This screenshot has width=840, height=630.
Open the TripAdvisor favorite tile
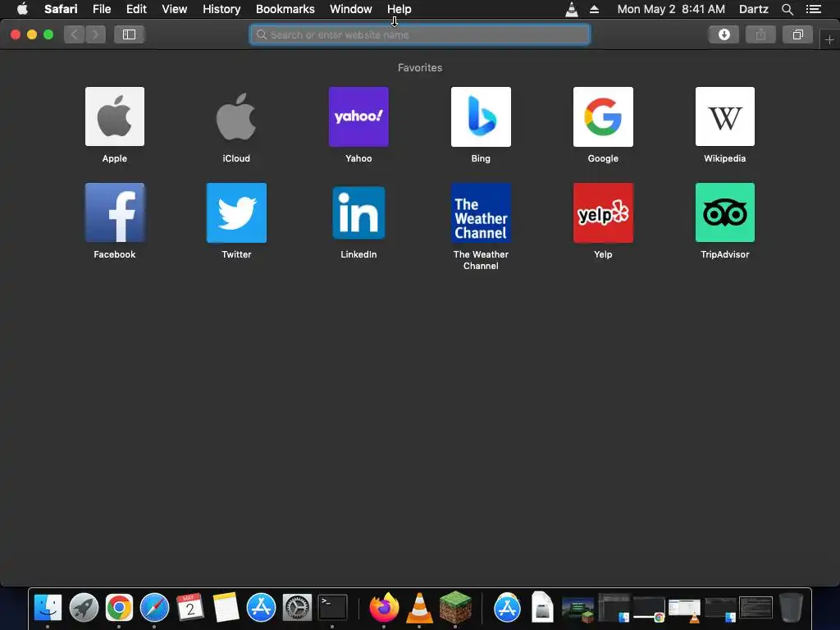pos(725,212)
